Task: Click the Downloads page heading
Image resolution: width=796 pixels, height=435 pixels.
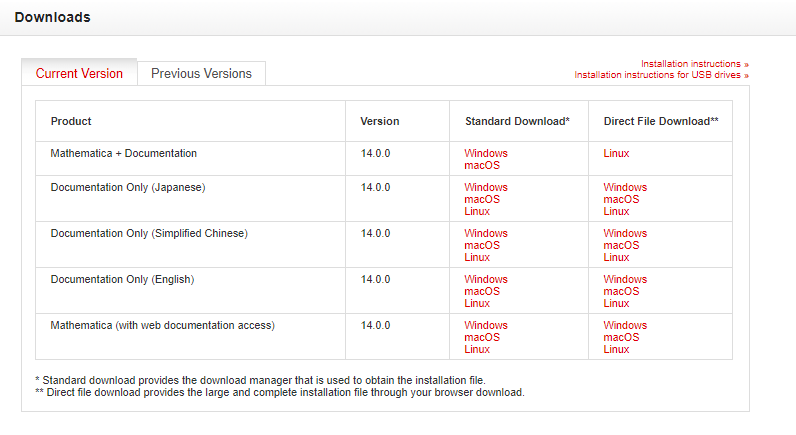Action: [52, 17]
